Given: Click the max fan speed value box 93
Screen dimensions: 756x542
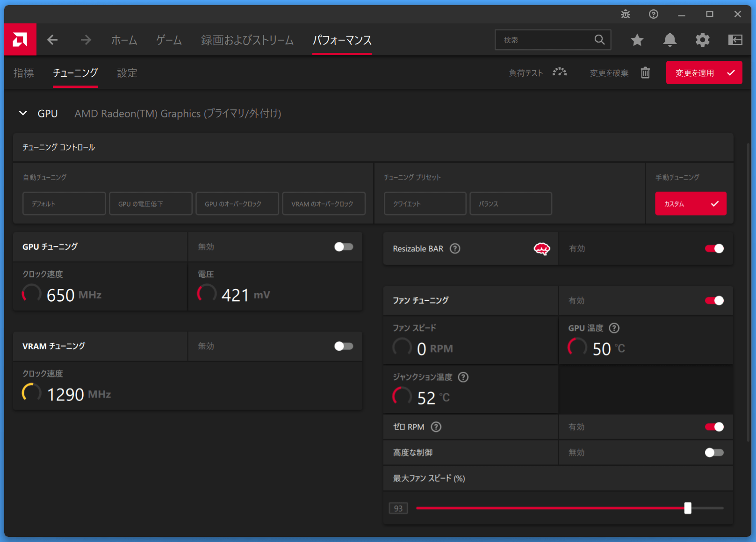Looking at the screenshot, I should 398,508.
